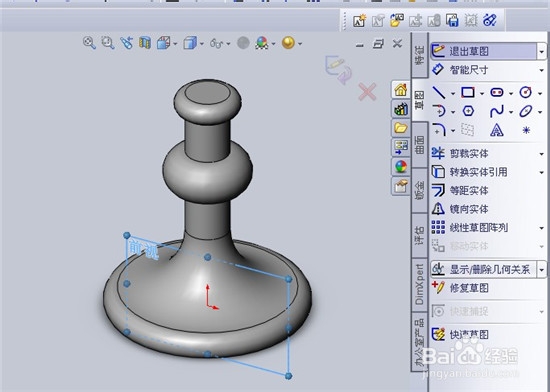This screenshot has width=550, height=392.
Task: Open the View Palette pane tab
Action: point(401,147)
